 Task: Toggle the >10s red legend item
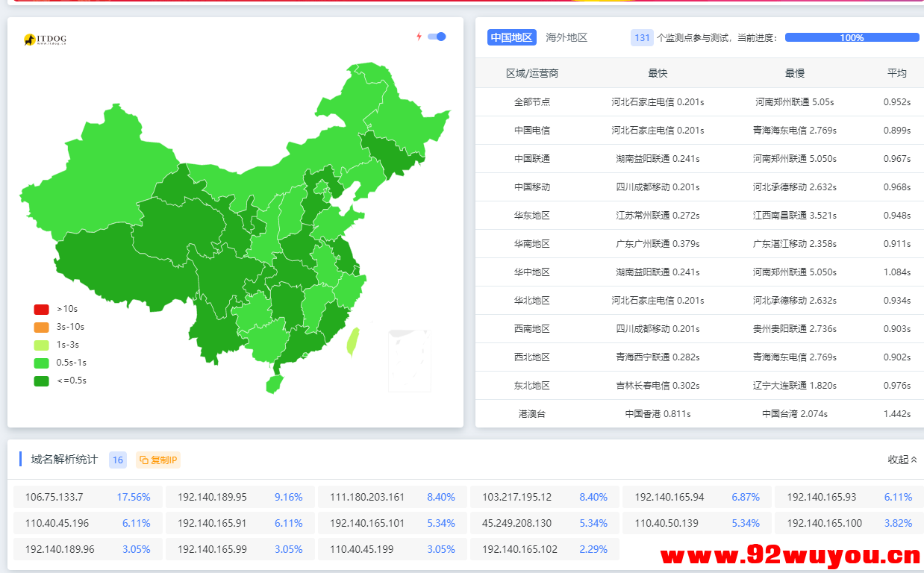(x=56, y=309)
